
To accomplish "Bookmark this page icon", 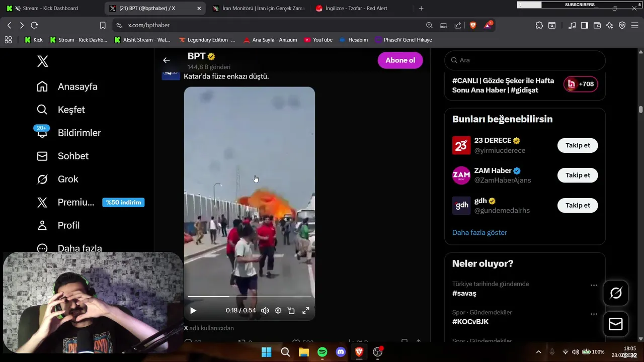I will click(x=103, y=25).
